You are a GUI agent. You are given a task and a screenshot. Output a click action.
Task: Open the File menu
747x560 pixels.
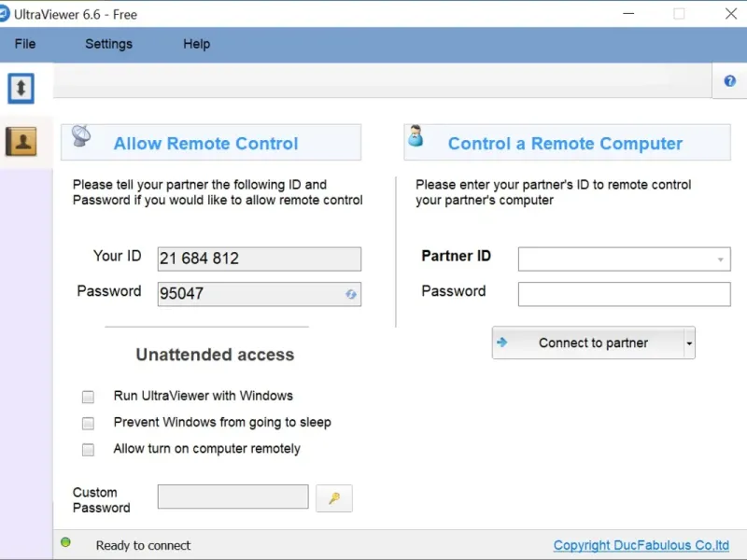pos(25,44)
